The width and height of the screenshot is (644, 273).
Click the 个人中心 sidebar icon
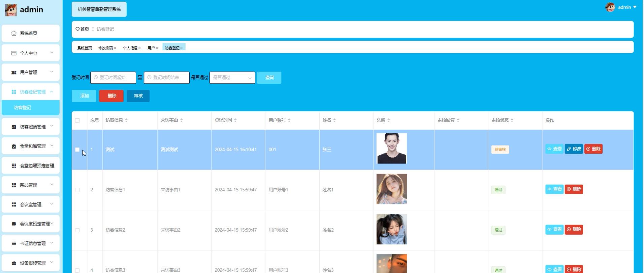tap(14, 53)
